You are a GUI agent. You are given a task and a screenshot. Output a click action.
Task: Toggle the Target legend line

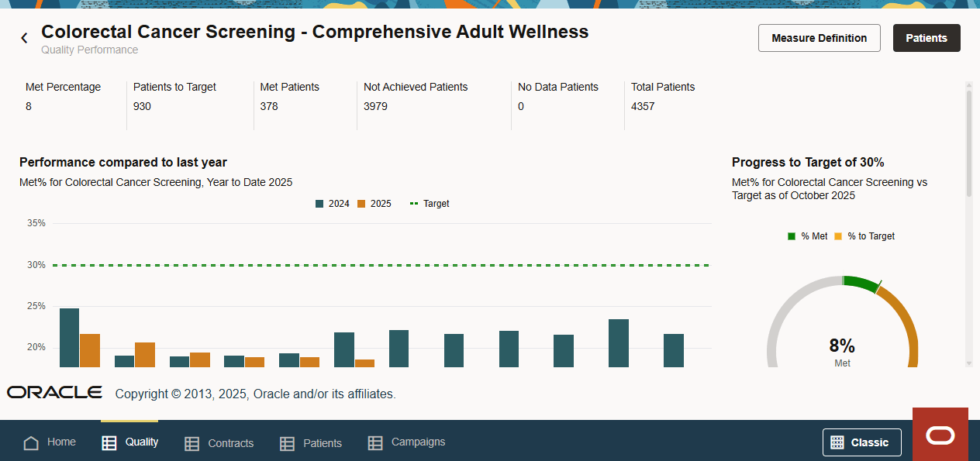pyautogui.click(x=430, y=204)
